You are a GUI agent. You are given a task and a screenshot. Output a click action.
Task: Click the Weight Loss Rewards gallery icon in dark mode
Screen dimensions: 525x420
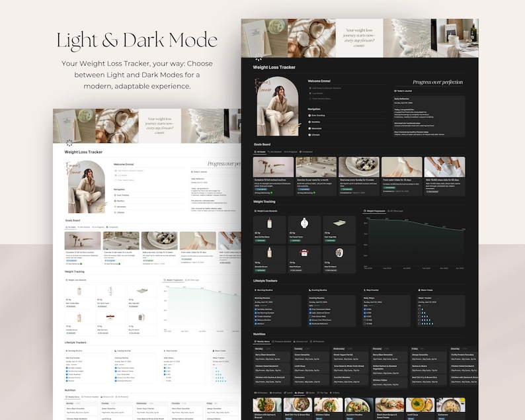tap(256, 211)
